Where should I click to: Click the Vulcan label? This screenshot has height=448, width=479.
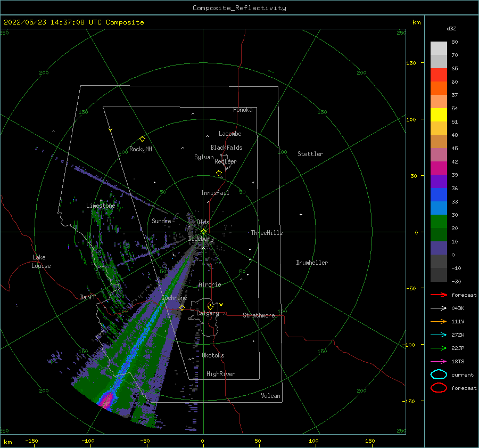271,396
